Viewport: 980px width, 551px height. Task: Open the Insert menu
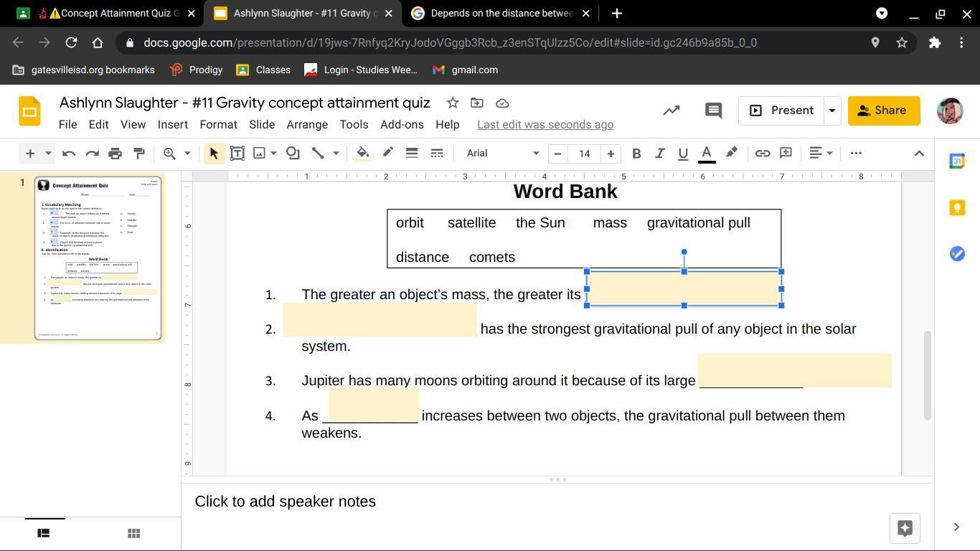click(x=172, y=124)
